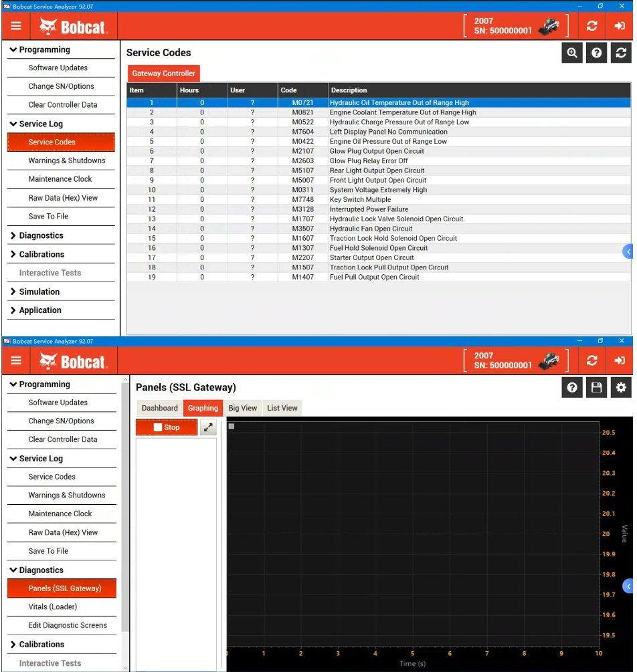
Task: Select the M0821 Engine Coolant Temperature row
Action: (x=378, y=112)
